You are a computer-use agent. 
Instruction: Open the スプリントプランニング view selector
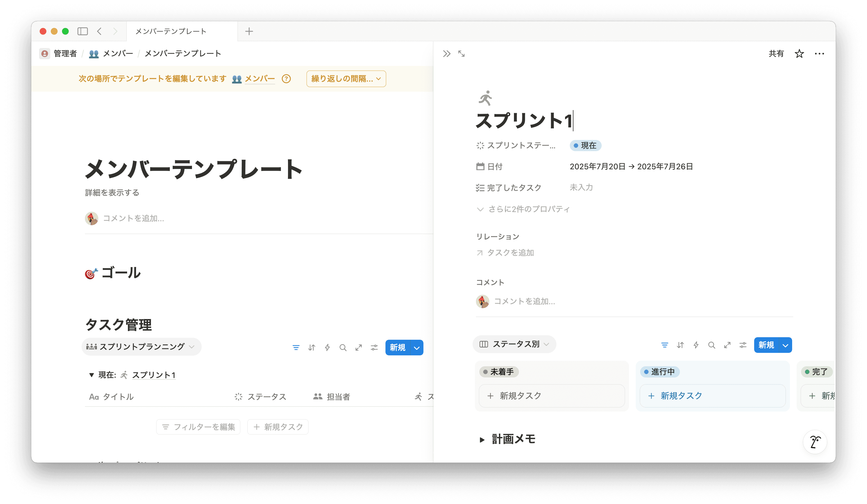point(141,347)
